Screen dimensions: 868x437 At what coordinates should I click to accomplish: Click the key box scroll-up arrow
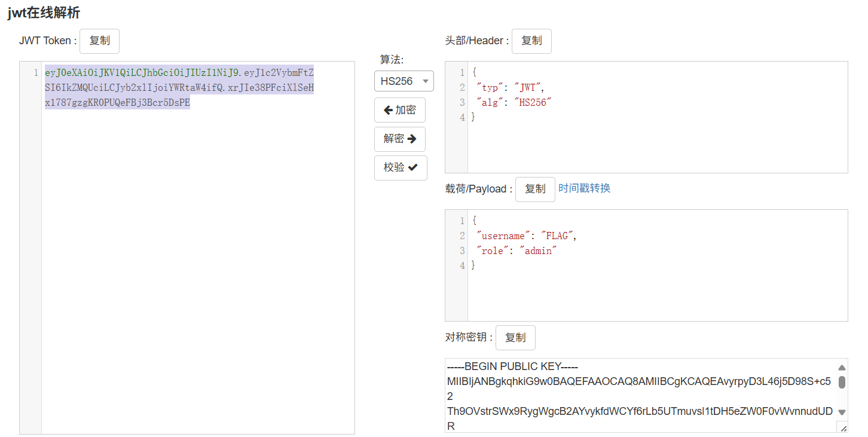(x=842, y=368)
